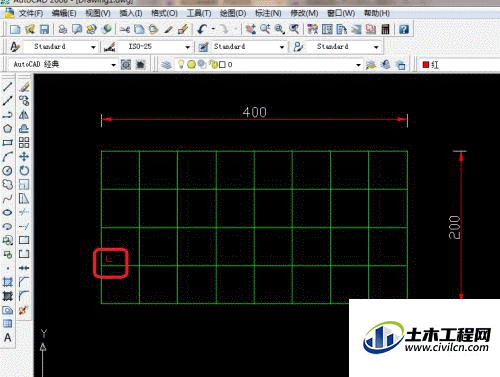Toggle layer 0 on/off light bulb
The image size is (500, 377).
pyautogui.click(x=181, y=64)
